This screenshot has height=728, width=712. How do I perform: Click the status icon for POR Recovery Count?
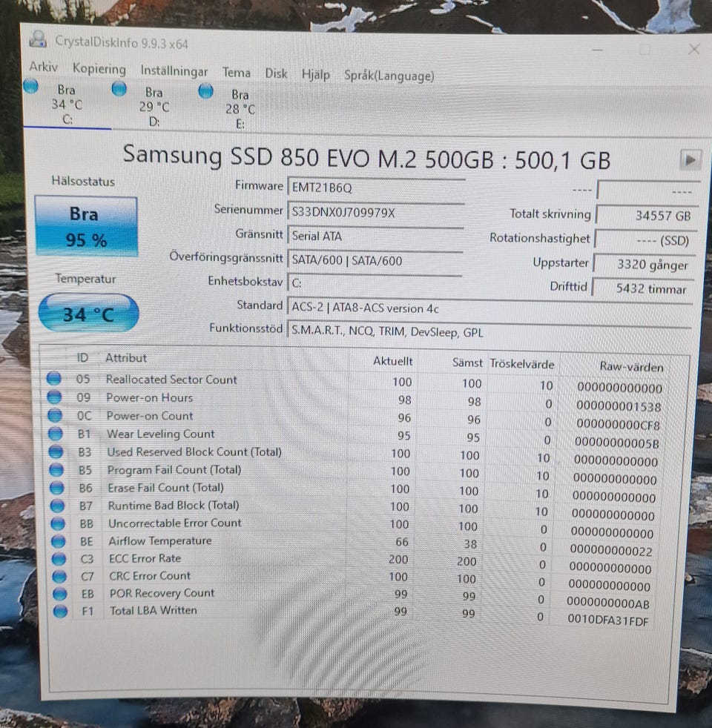click(59, 593)
